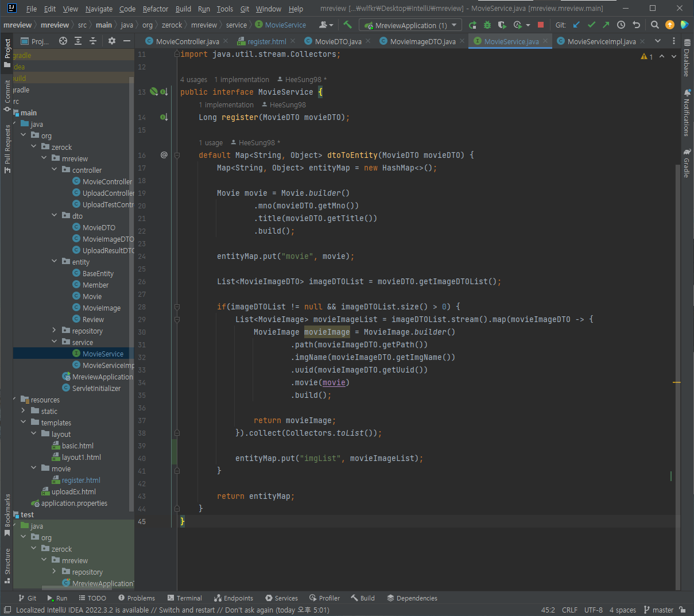Fold the dtoToEntity method at line 16
Viewport: 694px width, 616px height.
pos(177,155)
